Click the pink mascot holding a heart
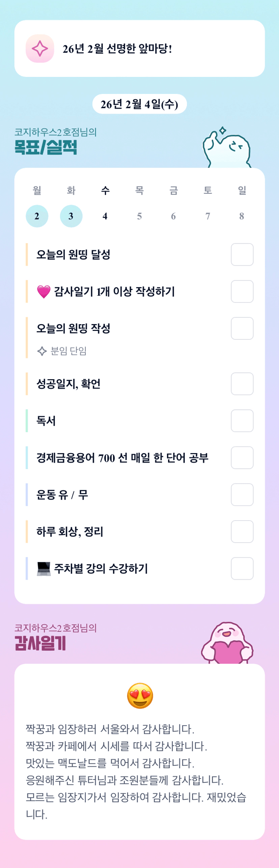Viewport: 279px width, 868px height. tap(227, 643)
